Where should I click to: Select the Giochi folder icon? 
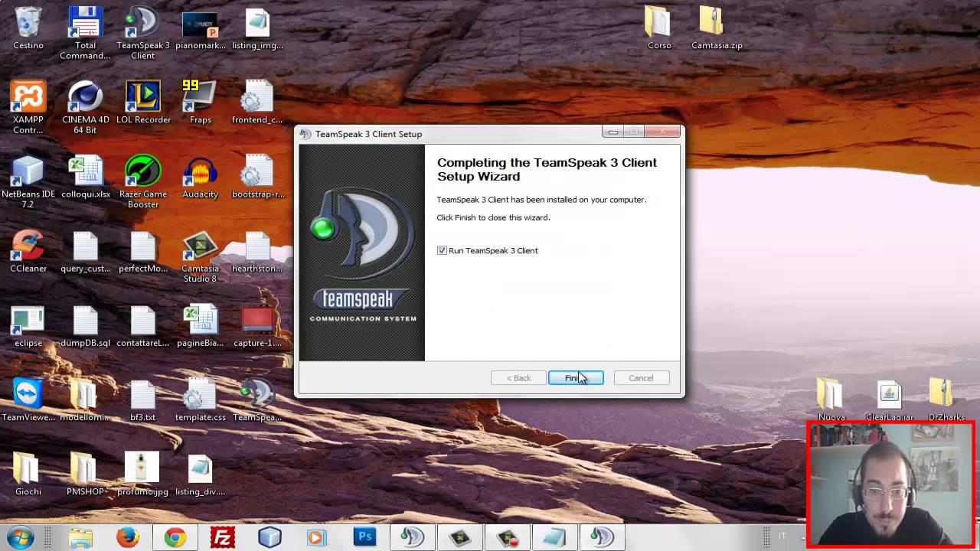pyautogui.click(x=28, y=474)
